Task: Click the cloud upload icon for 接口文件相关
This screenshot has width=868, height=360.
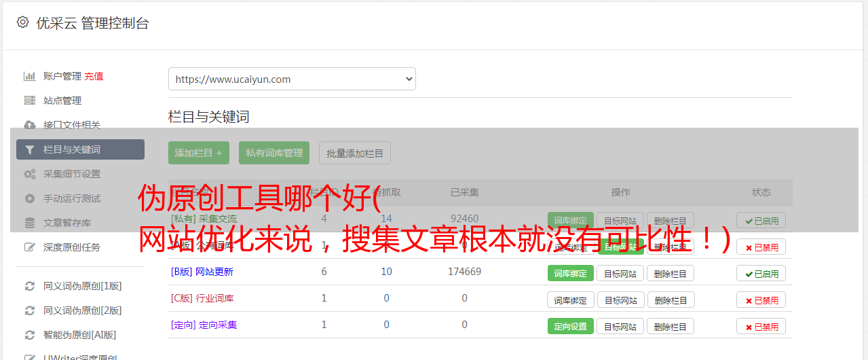Action: (29, 125)
